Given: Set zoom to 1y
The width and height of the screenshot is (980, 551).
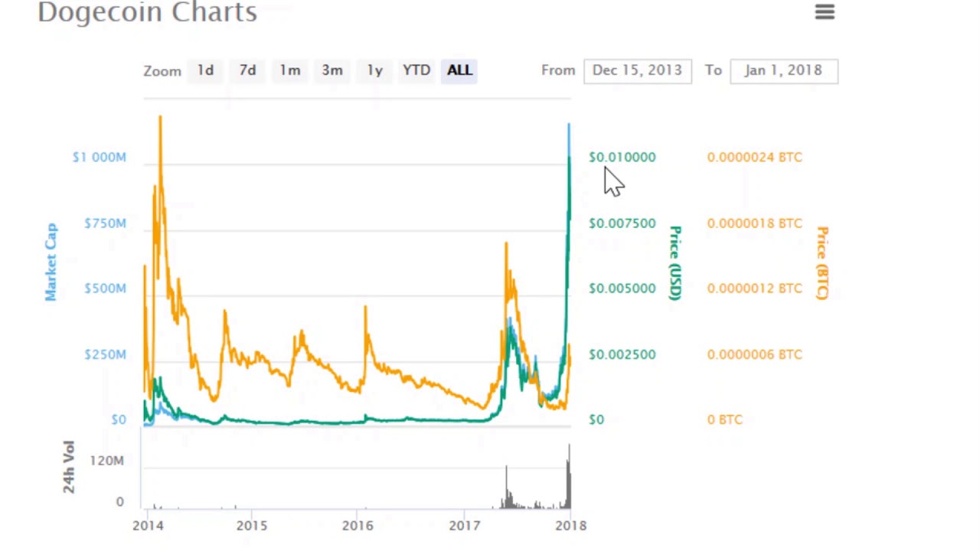Looking at the screenshot, I should (374, 70).
